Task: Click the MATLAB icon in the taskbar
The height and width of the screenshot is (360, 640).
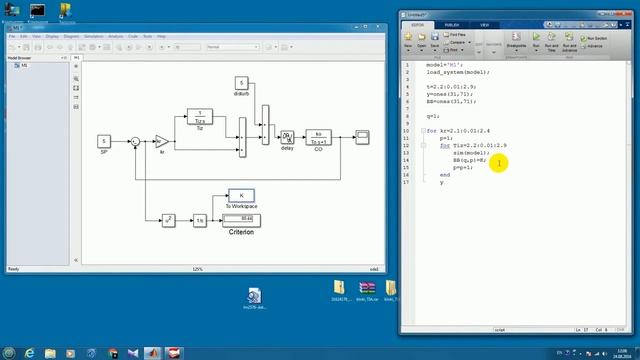Action: 152,353
